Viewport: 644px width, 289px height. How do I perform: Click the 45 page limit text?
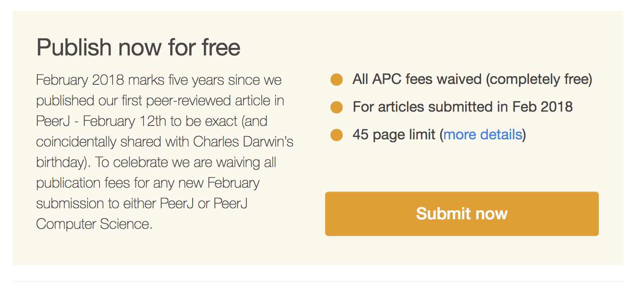394,135
